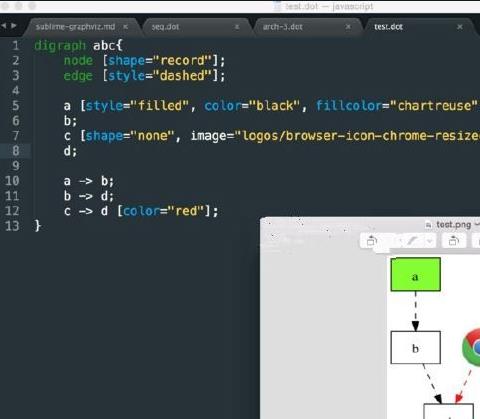Close the sublime-graphviz.md tab
The width and height of the screenshot is (480, 419).
pyautogui.click(x=125, y=27)
